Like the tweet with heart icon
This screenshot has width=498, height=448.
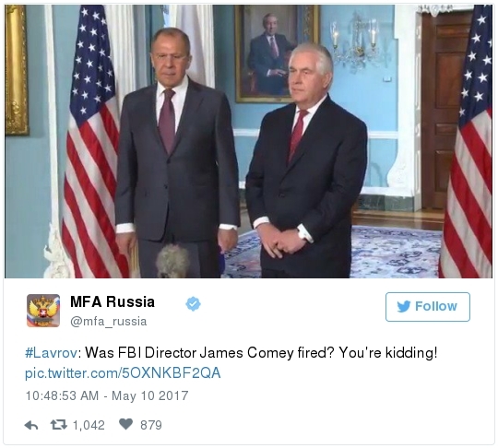126,424
